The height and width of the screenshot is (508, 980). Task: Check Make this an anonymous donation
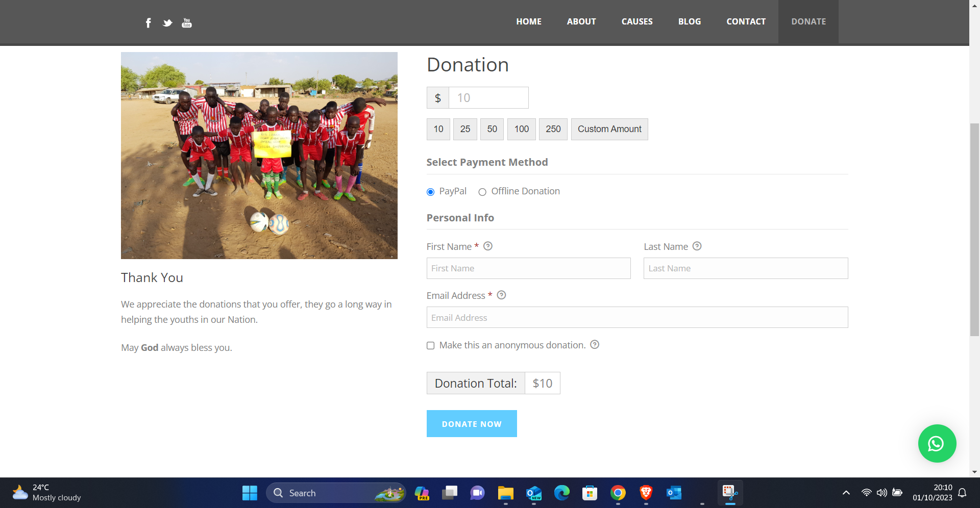coord(431,346)
